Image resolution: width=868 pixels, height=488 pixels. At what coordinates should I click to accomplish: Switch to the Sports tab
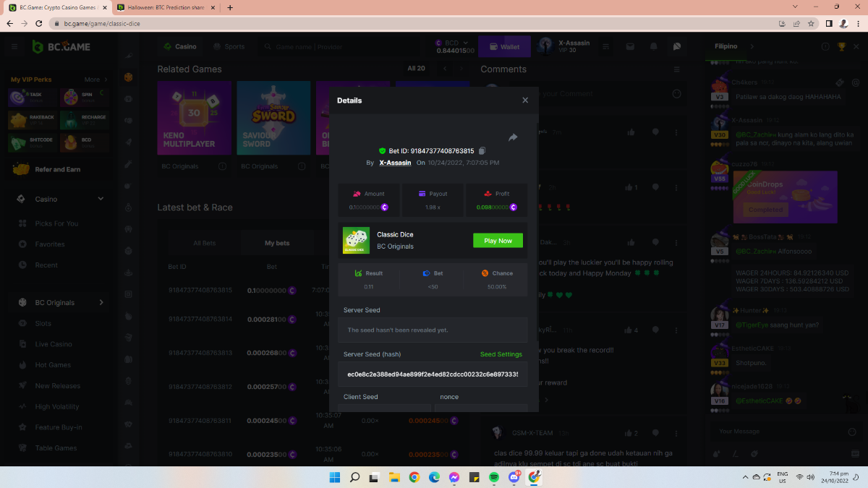coord(229,46)
